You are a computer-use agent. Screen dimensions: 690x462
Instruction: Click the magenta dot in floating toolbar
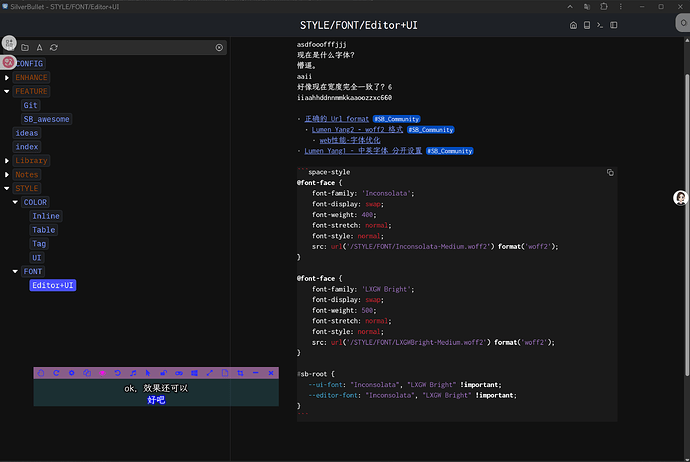[x=101, y=373]
